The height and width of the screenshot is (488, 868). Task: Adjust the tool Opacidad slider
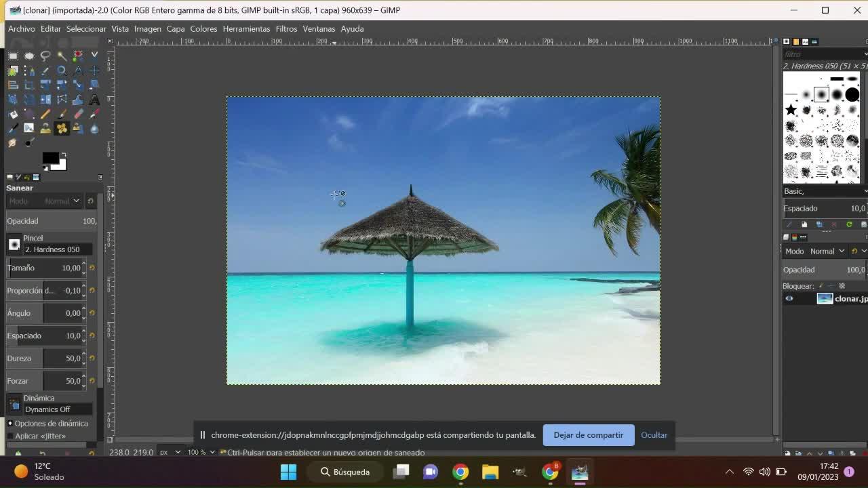[52, 221]
